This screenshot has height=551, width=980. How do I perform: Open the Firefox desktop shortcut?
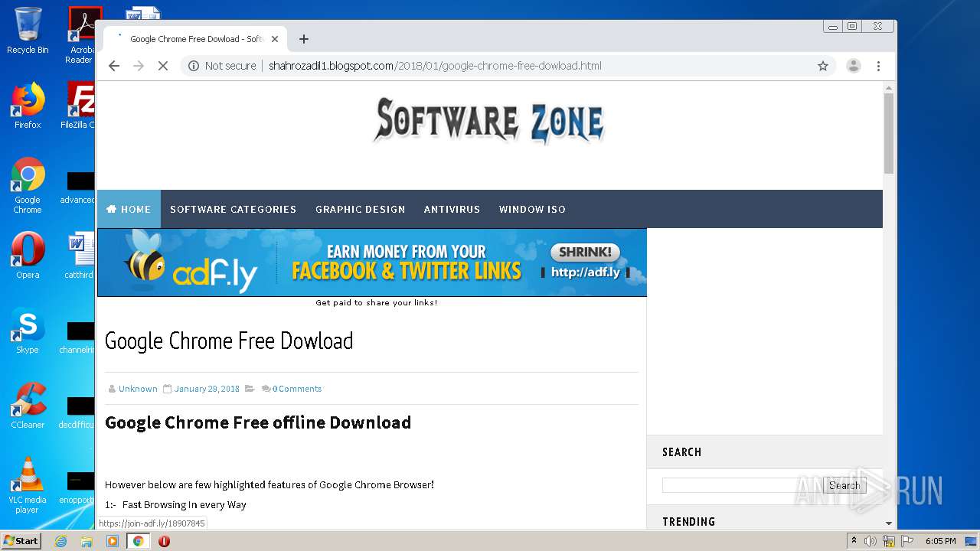coord(28,105)
